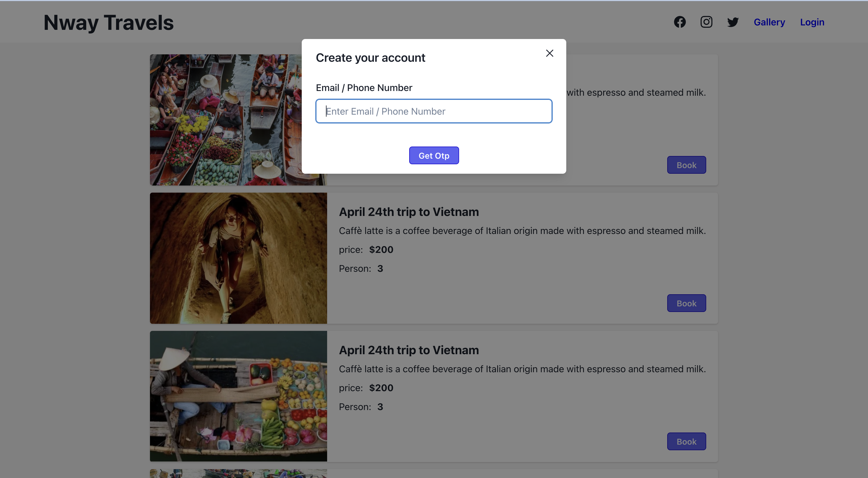Open the Gallery link in header
This screenshot has width=868, height=478.
point(769,22)
